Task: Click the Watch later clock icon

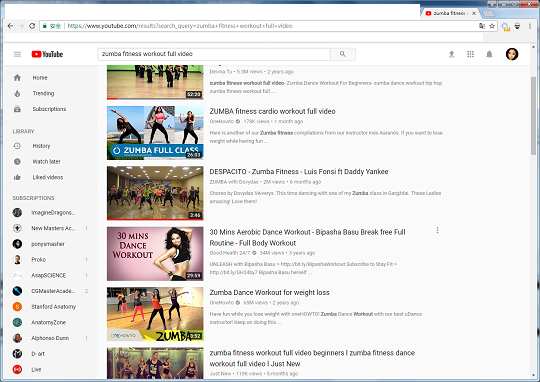Action: (x=17, y=162)
